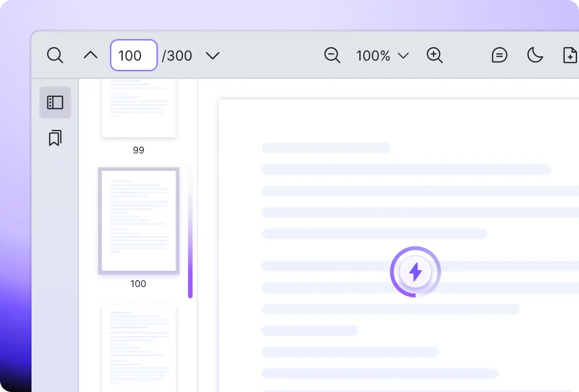
Task: Zoom in with the plus magnifier
Action: 435,56
